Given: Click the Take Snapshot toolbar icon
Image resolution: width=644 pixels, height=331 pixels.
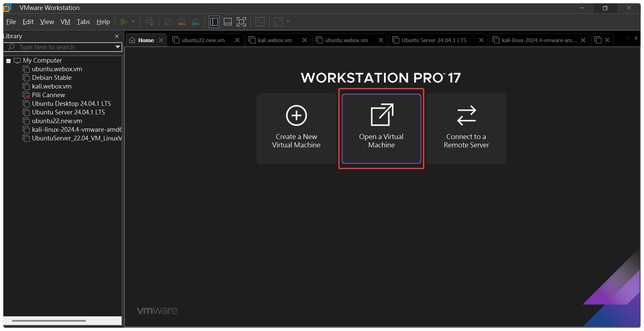Looking at the screenshot, I should [x=168, y=22].
